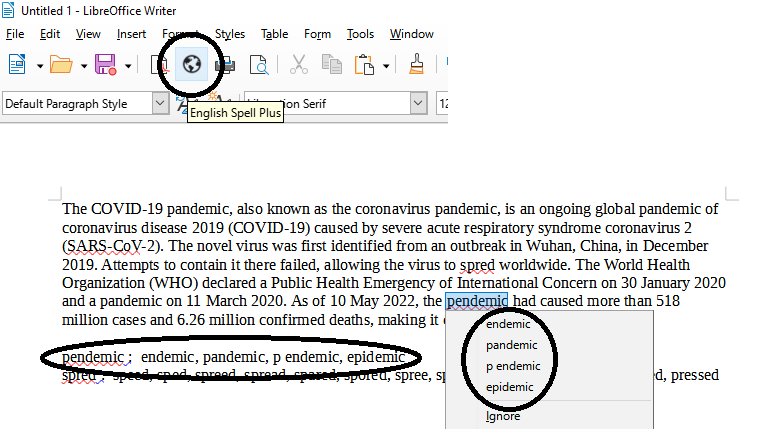Viewport: 768px width, 432px height.
Task: Select Ignore in the context menu
Action: tap(503, 416)
